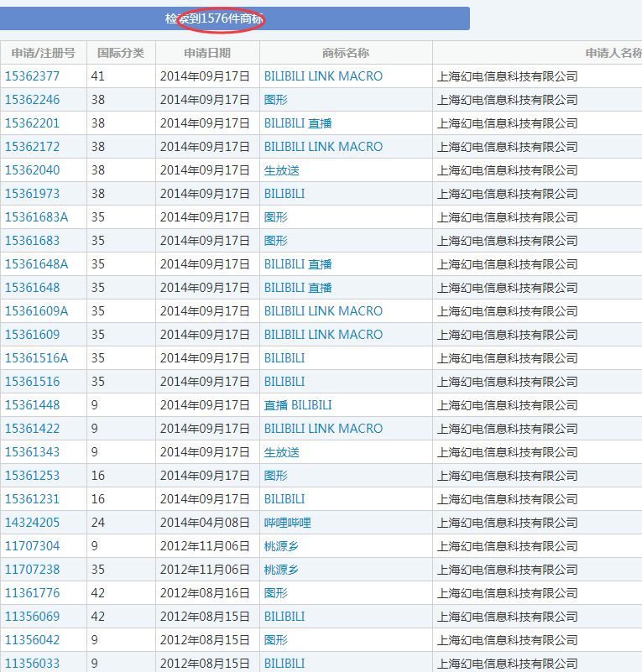Click 图形 trademark name in row 11361776
This screenshot has width=642, height=672.
point(275,593)
